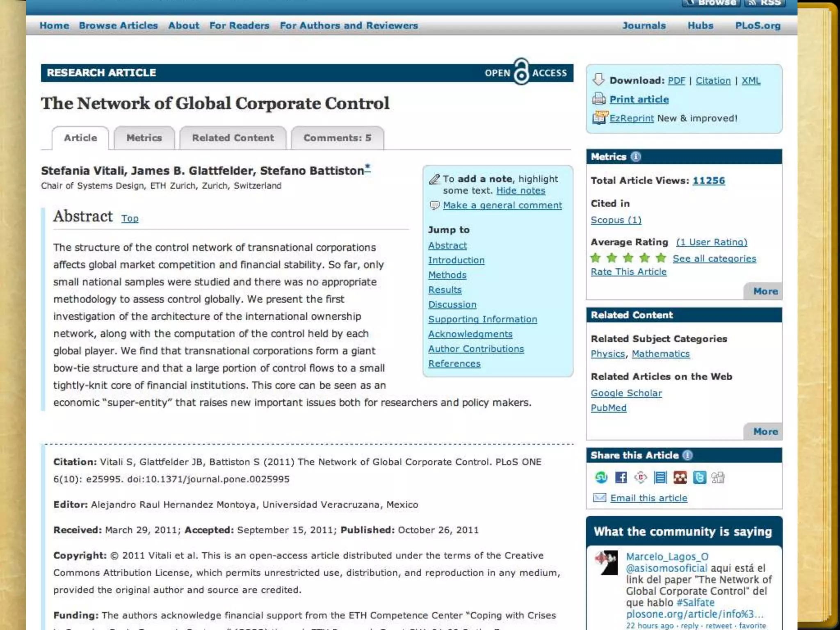Expand More in Related Content panel

(765, 431)
